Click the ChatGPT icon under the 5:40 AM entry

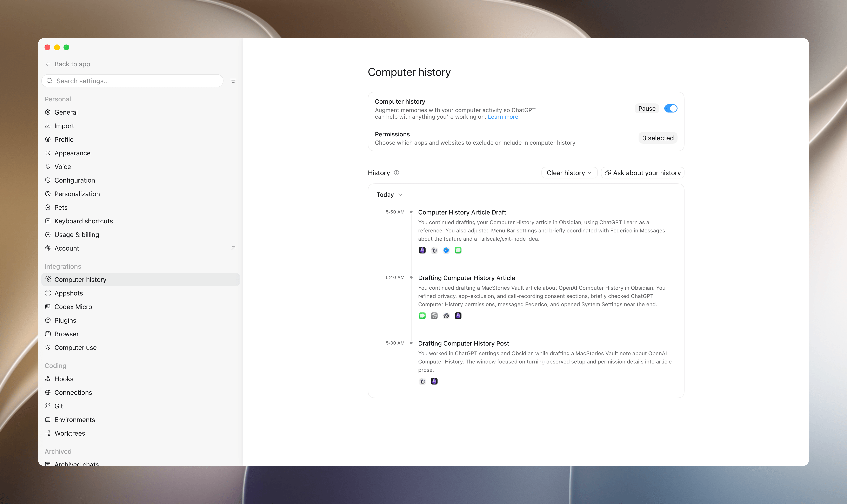click(x=446, y=316)
